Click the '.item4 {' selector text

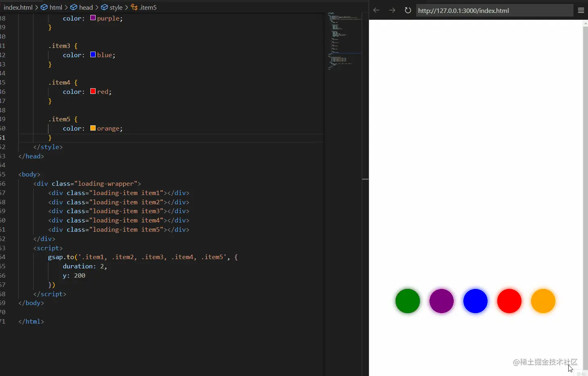pyautogui.click(x=63, y=83)
